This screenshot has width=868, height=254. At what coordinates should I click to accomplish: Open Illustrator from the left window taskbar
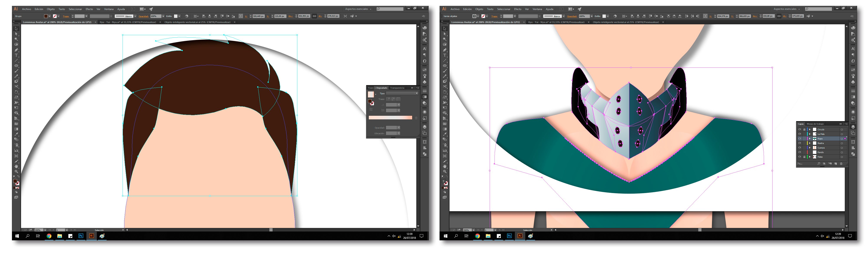[x=91, y=236]
